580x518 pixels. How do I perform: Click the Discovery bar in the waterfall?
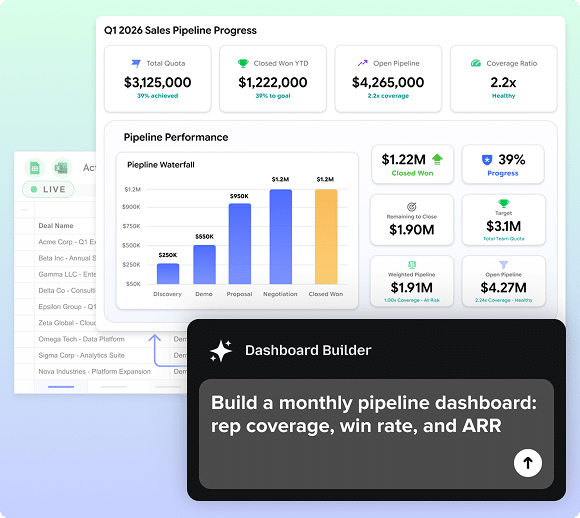(x=168, y=274)
